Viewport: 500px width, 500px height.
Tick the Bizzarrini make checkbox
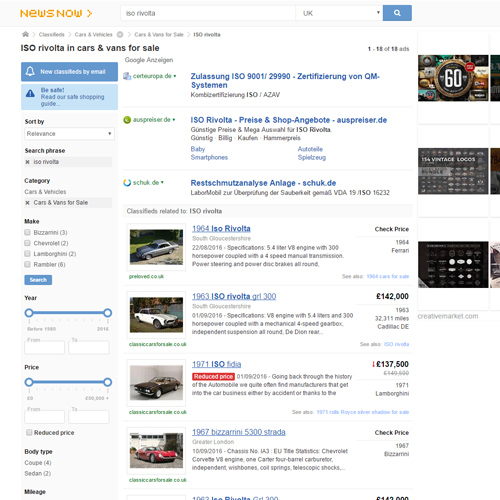point(27,232)
